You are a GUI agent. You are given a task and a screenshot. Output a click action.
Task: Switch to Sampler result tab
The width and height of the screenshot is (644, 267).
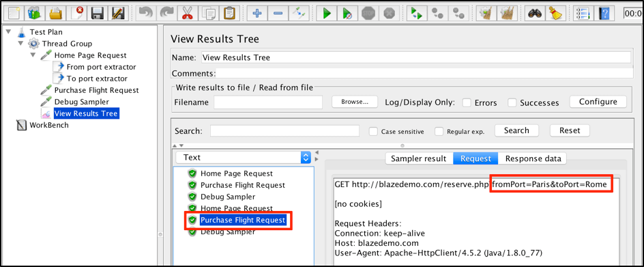click(x=418, y=158)
